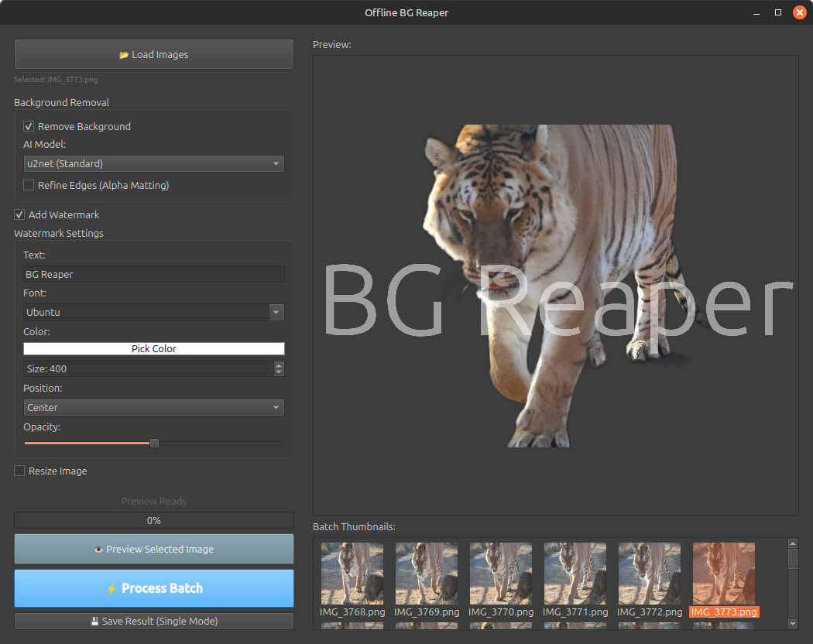This screenshot has height=644, width=813.
Task: Open the AI Model u2net dropdown
Action: (154, 164)
